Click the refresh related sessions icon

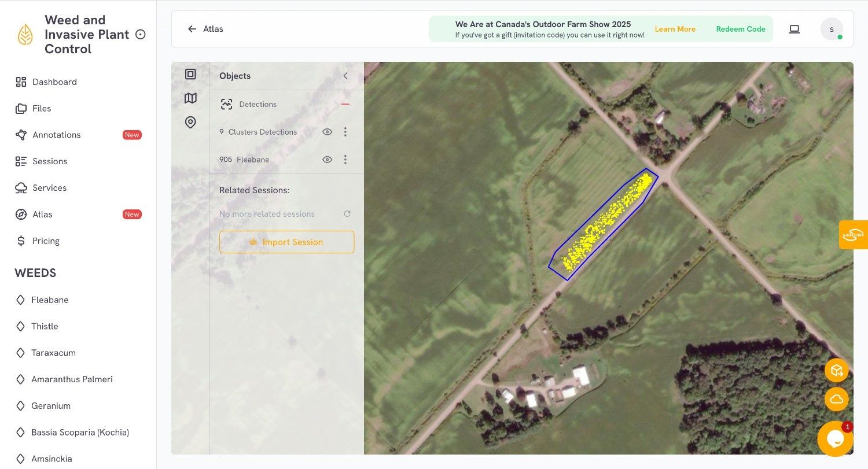pyautogui.click(x=347, y=214)
